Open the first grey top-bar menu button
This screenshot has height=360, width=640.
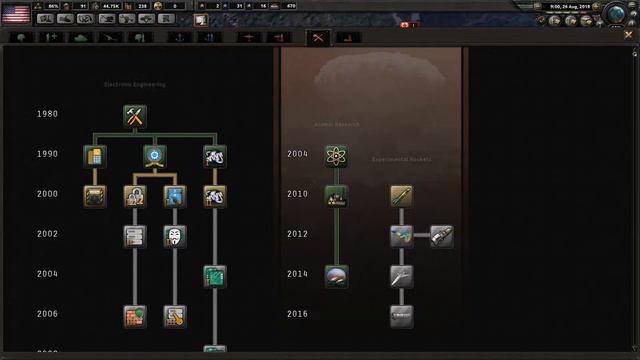click(x=45, y=19)
